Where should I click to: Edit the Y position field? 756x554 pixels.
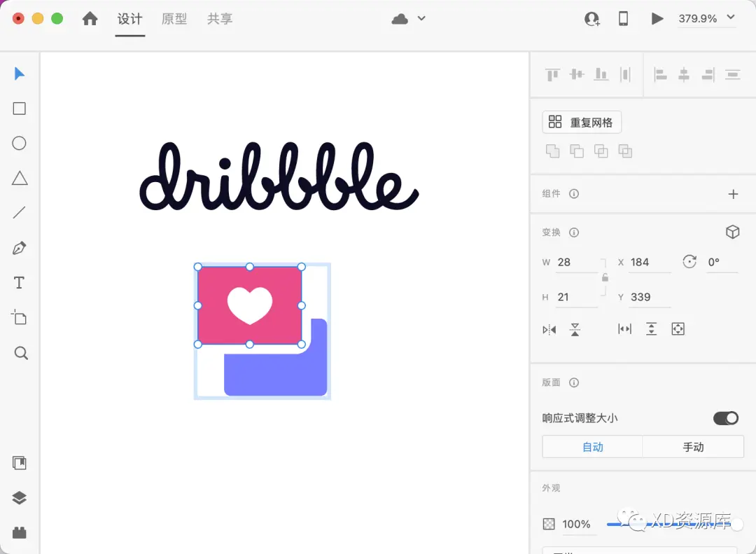tap(650, 297)
